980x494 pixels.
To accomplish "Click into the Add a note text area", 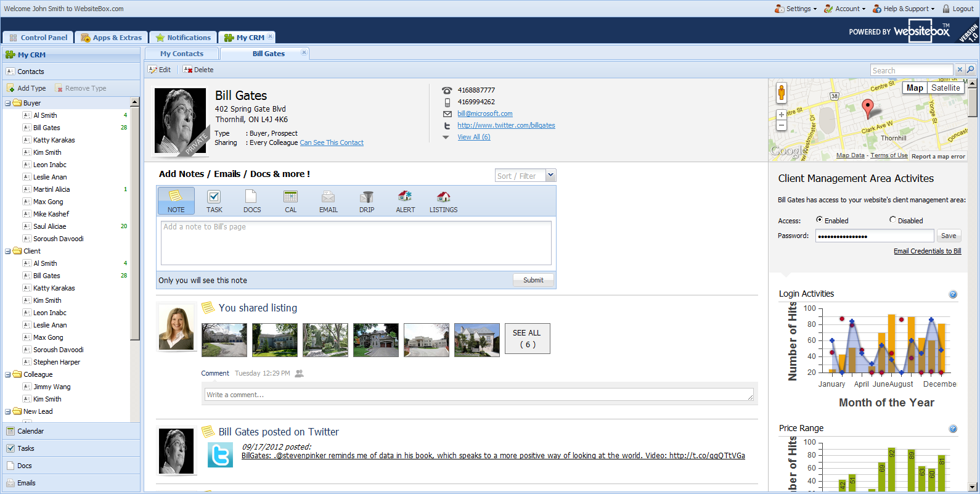I will click(356, 243).
